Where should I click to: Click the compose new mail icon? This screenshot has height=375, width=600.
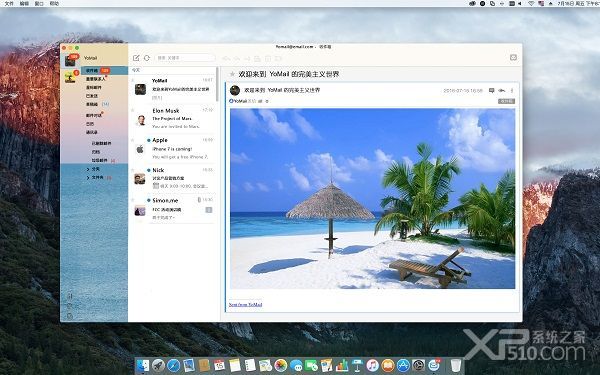tap(136, 58)
